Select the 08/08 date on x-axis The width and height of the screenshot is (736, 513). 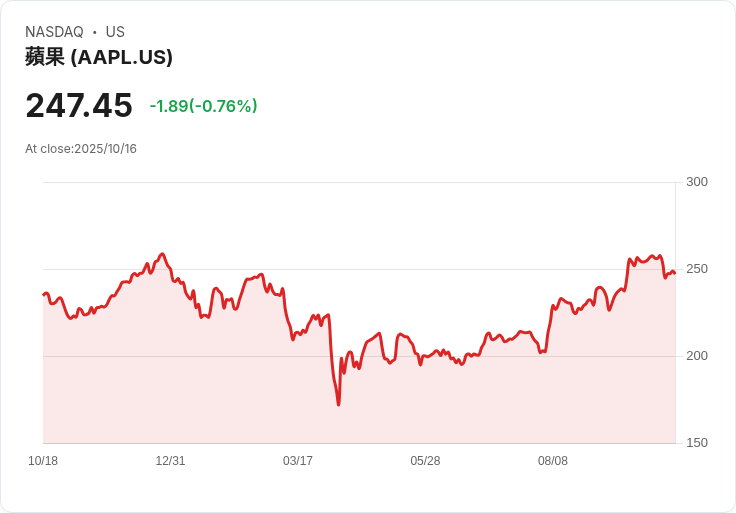click(x=553, y=461)
